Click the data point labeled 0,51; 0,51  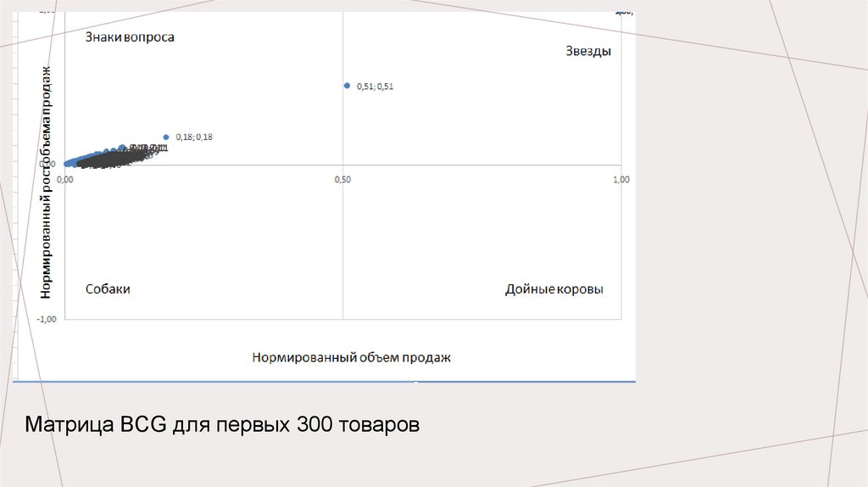347,86
